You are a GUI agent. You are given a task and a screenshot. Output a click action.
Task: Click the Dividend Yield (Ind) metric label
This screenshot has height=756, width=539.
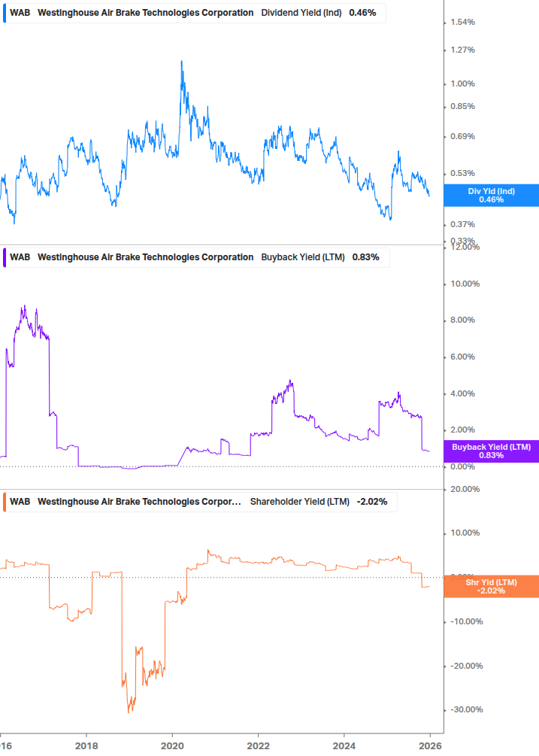(x=301, y=13)
